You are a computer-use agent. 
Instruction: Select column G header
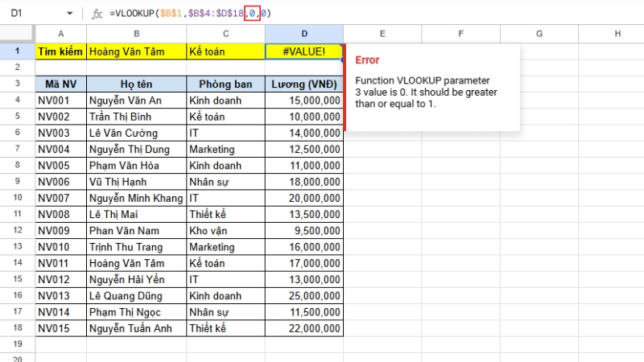click(x=538, y=34)
